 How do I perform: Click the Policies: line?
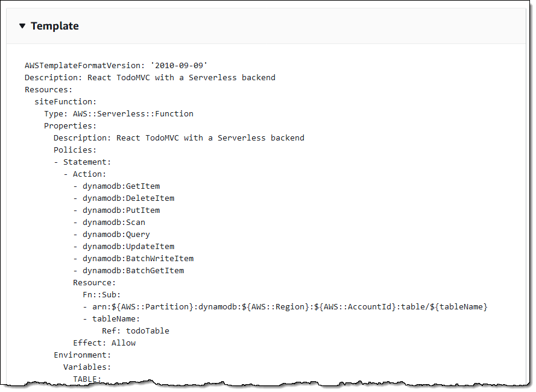75,150
